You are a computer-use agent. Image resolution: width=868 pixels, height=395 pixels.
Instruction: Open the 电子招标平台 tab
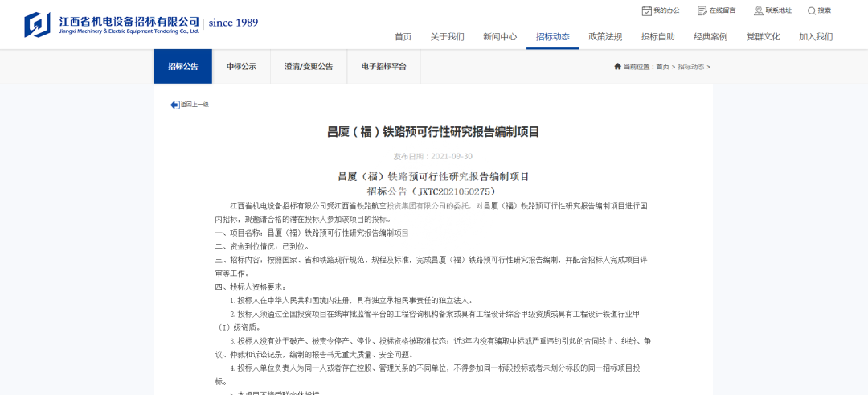(383, 67)
